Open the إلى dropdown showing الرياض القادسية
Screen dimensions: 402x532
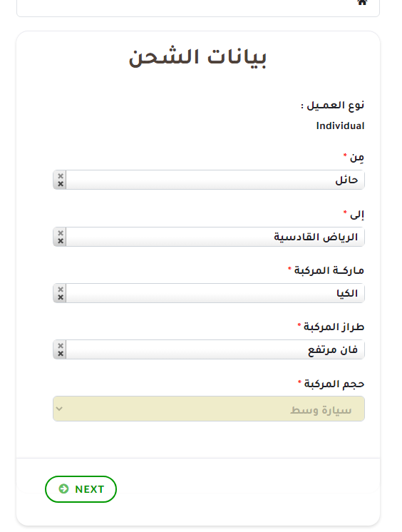coord(209,237)
